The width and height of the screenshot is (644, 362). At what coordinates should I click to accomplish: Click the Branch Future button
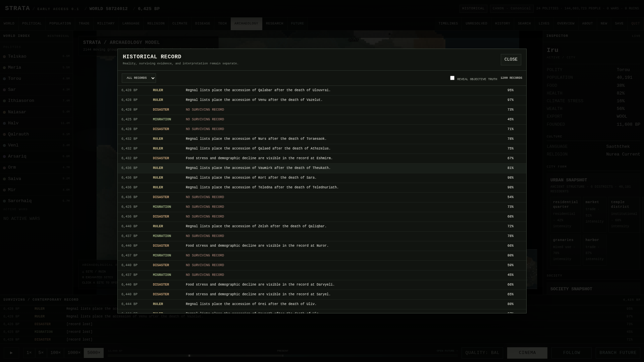[x=618, y=353]
